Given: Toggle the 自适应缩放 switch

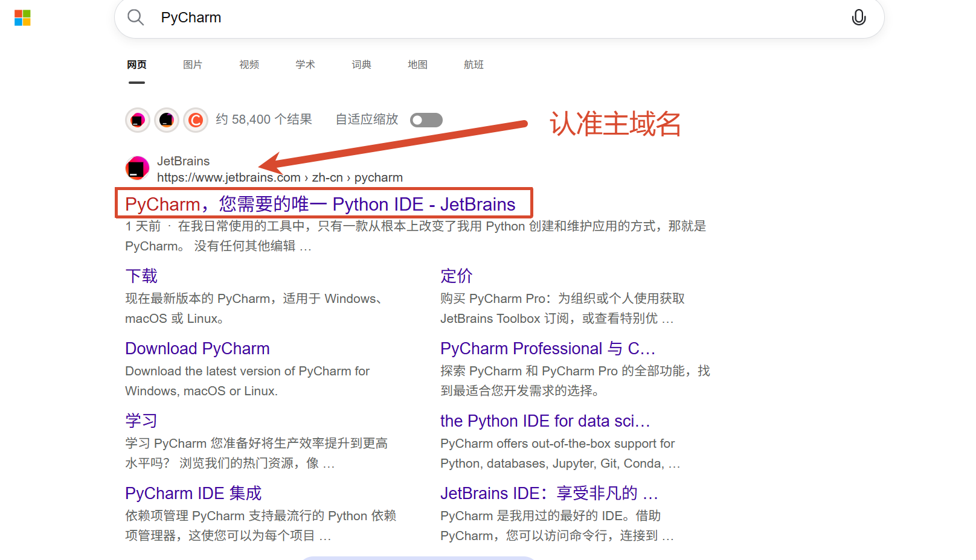Looking at the screenshot, I should click(x=426, y=120).
